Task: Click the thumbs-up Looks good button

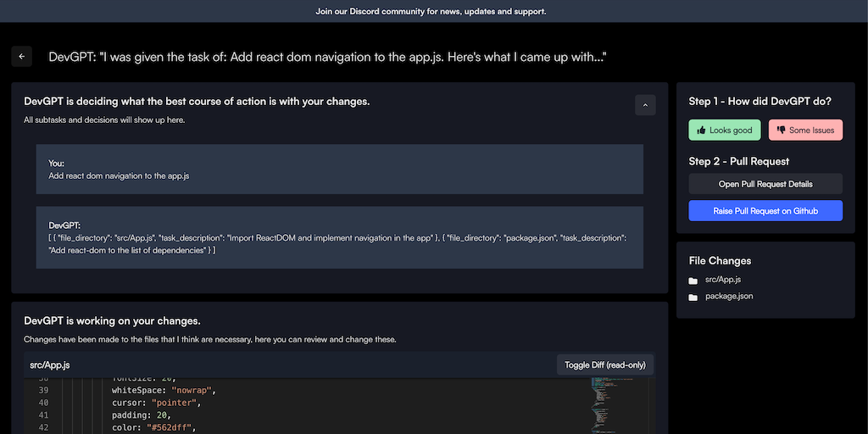Action: click(724, 131)
